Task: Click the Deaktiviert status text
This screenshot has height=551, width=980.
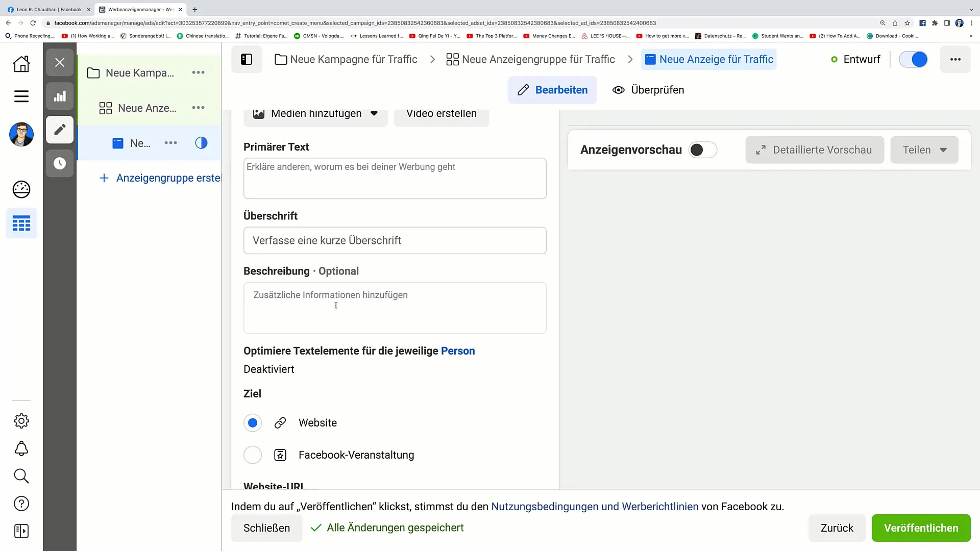Action: click(269, 369)
